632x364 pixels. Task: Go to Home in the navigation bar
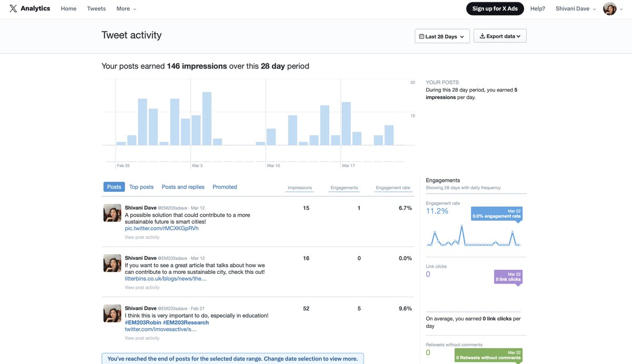(68, 8)
